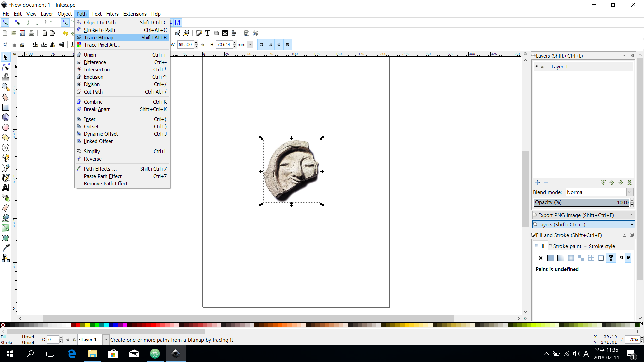Screen dimensions: 644x362
Task: Open XML editor toolbar icon
Action: click(x=225, y=33)
